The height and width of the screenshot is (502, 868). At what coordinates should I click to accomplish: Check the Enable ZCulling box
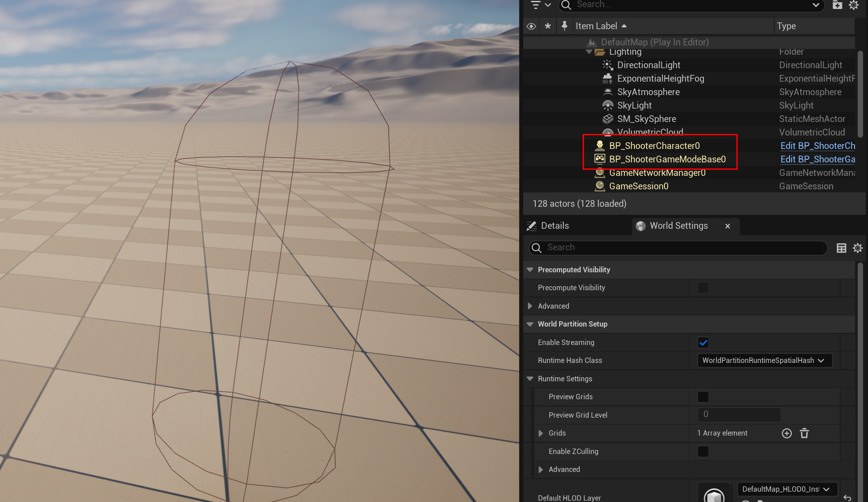click(x=703, y=451)
